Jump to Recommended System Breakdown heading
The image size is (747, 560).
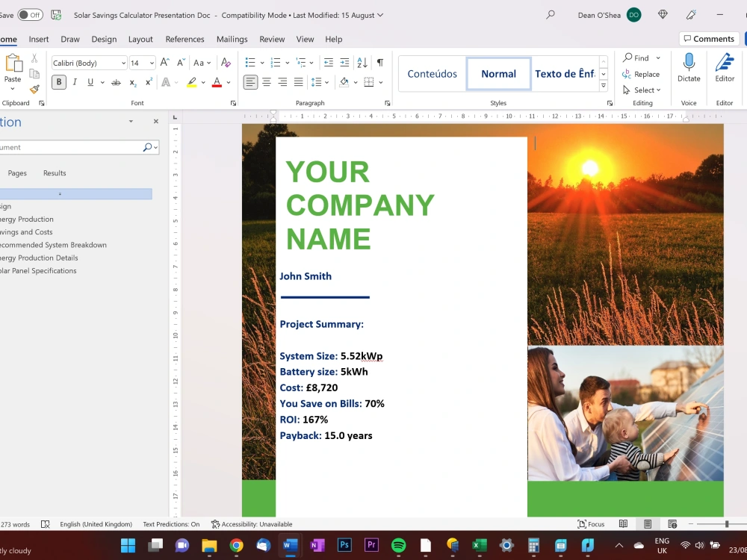(52, 245)
